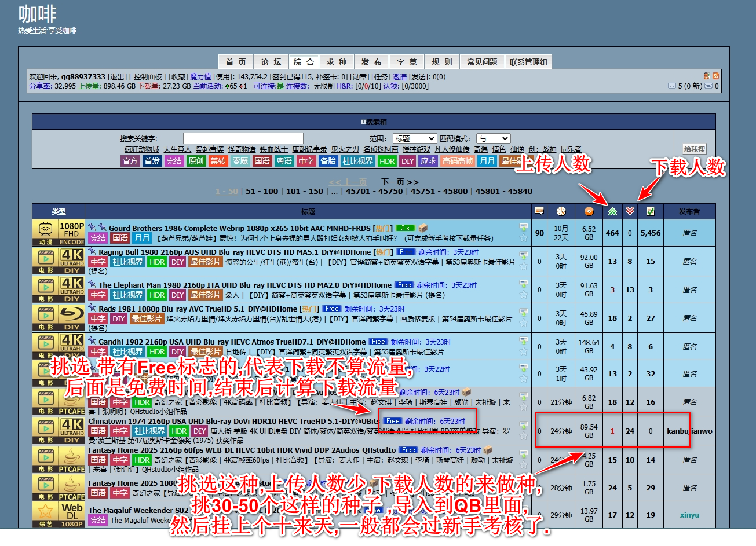Open the search range 标题 dropdown
Screen dimensions: 756x546
coord(414,138)
